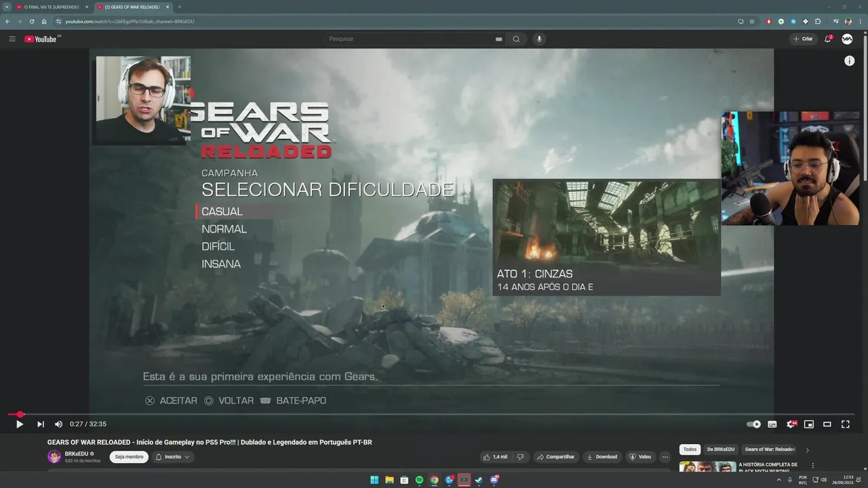
Task: Open the YouTube account avatar menu
Action: pyautogui.click(x=847, y=39)
